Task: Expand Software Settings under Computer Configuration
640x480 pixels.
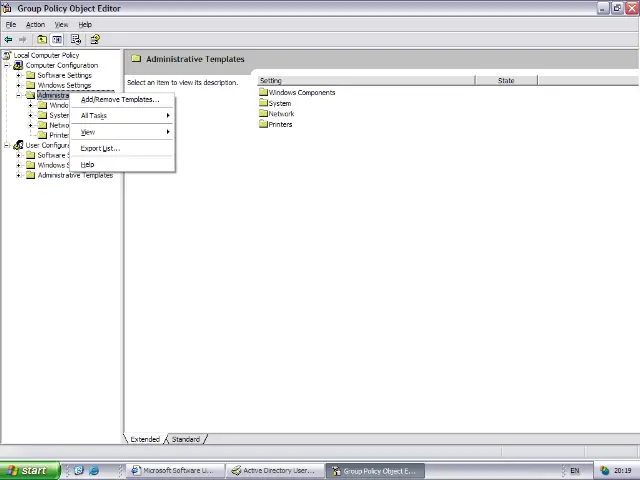Action: click(x=18, y=76)
